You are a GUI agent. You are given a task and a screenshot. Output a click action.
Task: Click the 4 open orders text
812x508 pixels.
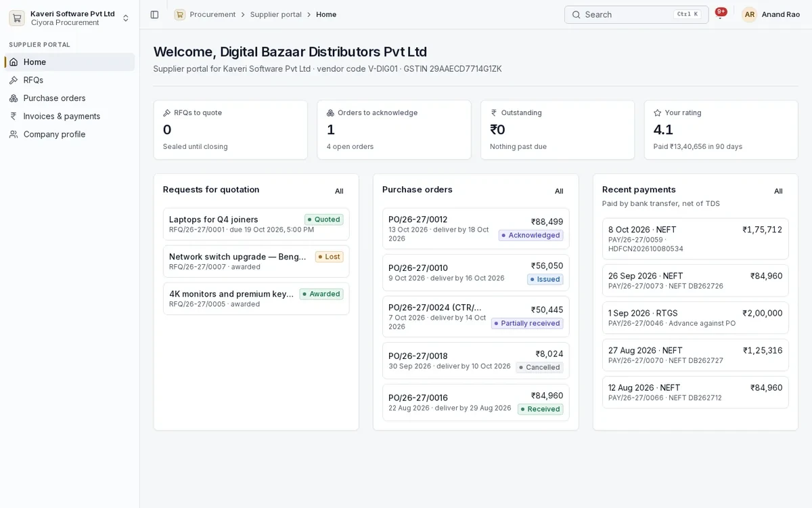coord(350,146)
